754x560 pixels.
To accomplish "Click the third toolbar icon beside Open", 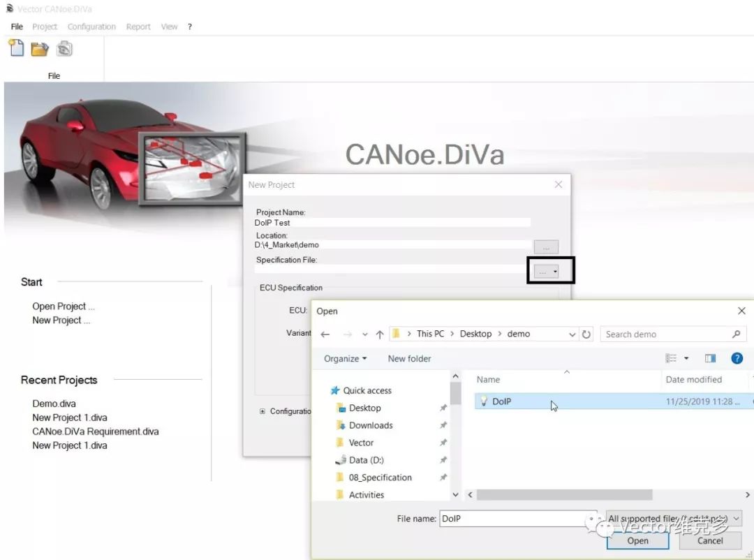I will pyautogui.click(x=64, y=49).
